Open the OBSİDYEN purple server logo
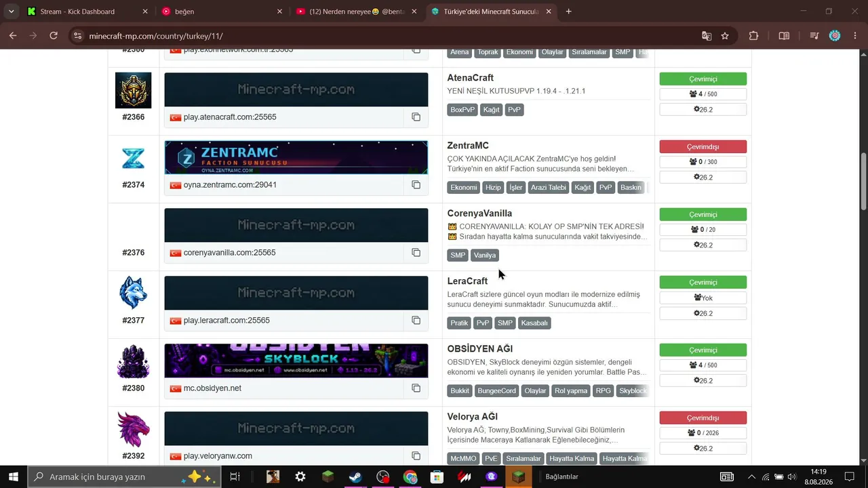 click(x=133, y=361)
